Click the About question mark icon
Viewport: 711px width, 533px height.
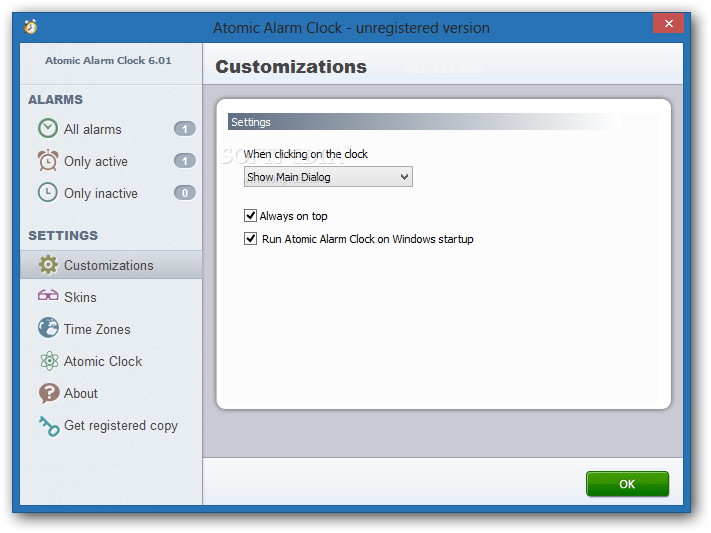(x=49, y=393)
